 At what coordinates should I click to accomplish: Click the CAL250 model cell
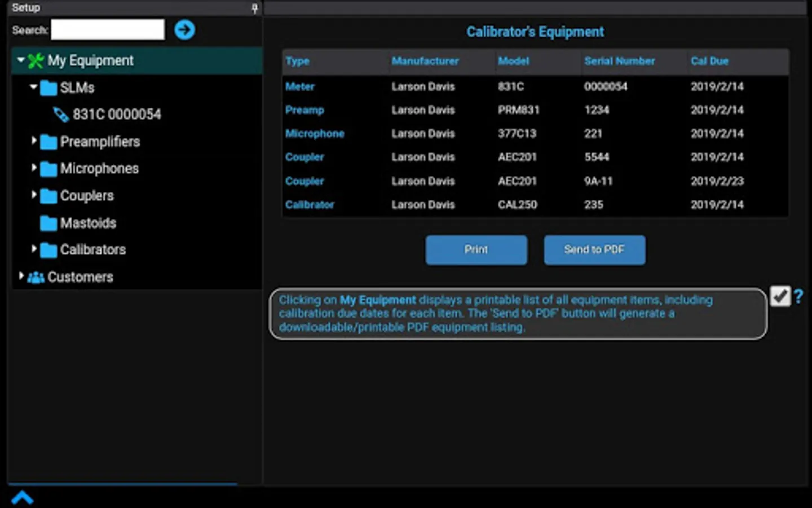517,205
